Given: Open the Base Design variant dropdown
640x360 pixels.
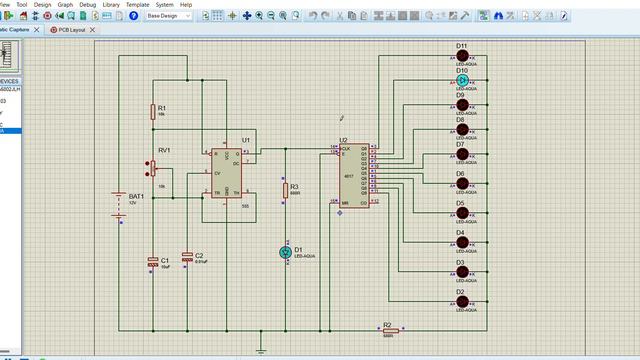Looking at the screenshot, I should point(169,16).
